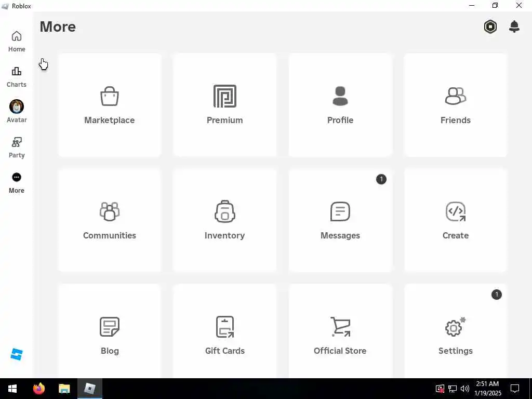This screenshot has height=399, width=532.
Task: Show notifications via bell icon
Action: click(x=514, y=26)
